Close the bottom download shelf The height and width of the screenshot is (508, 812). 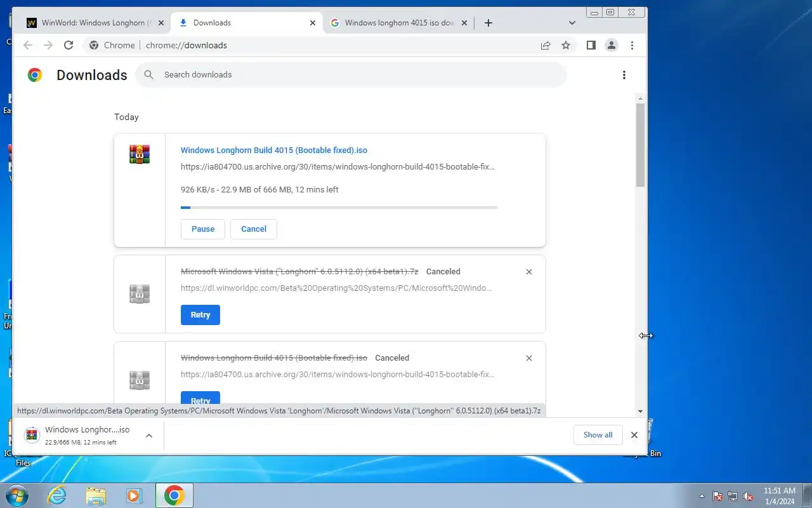634,435
